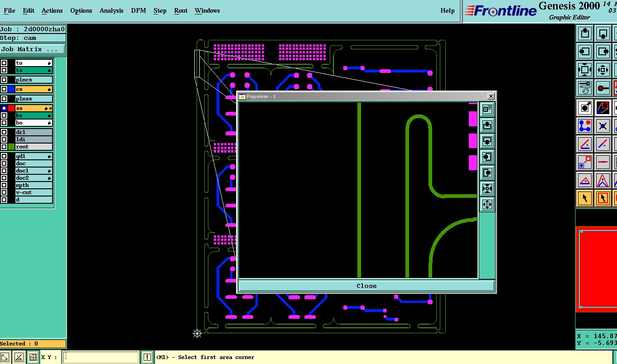Open the DFM menu
The width and height of the screenshot is (617, 364).
(x=139, y=10)
